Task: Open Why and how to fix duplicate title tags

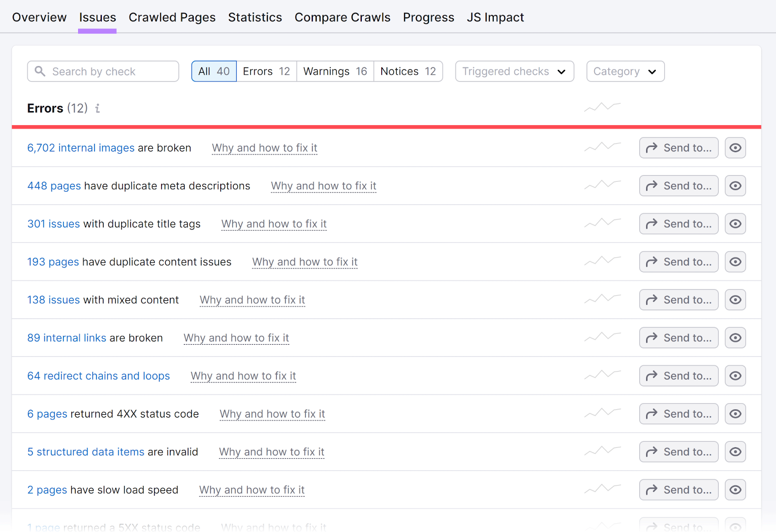Action: [x=274, y=224]
